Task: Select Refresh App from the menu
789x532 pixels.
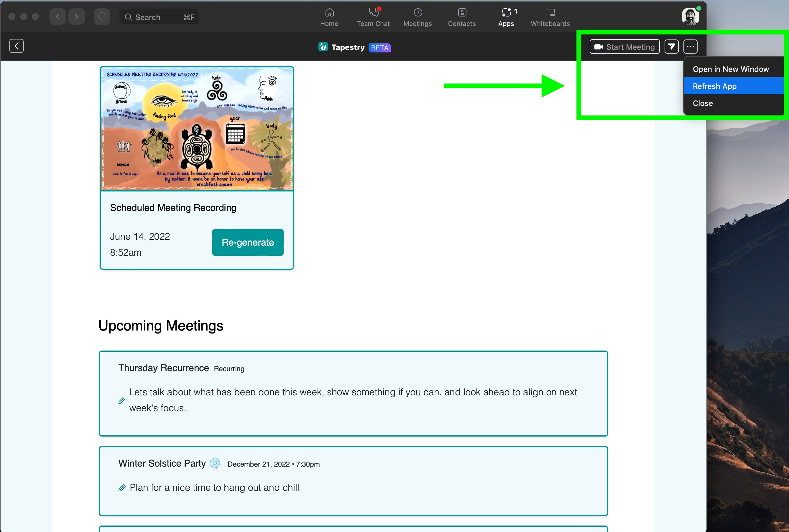Action: coord(714,86)
